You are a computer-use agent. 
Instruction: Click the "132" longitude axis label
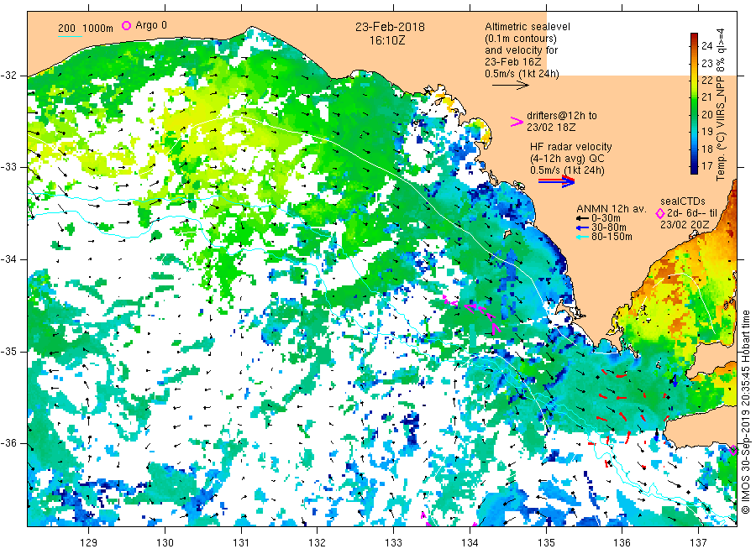tap(318, 543)
